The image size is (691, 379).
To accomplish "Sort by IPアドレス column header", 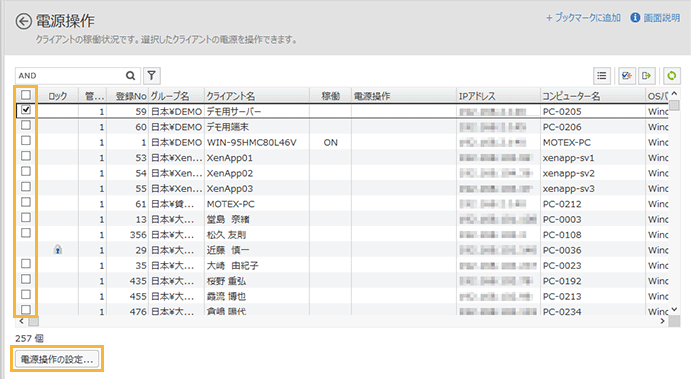I will pyautogui.click(x=498, y=96).
